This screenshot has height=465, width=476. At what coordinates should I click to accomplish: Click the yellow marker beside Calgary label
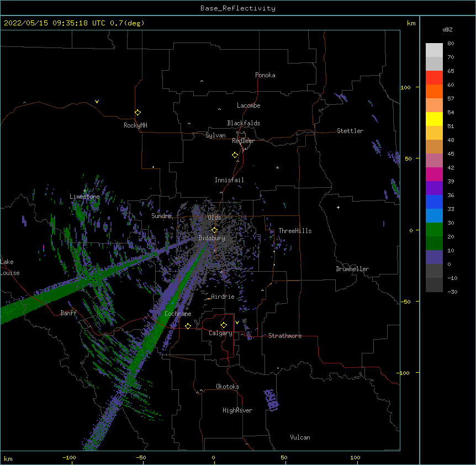224,325
